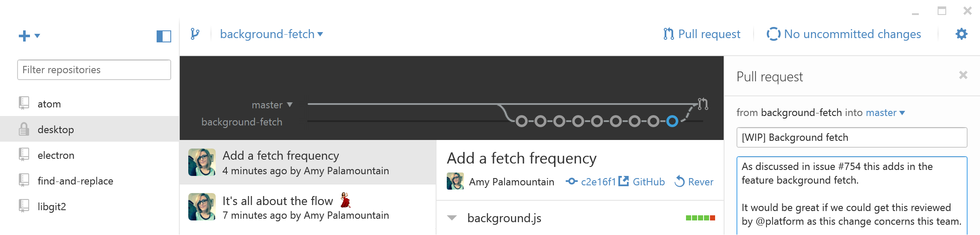The height and width of the screenshot is (235, 980).
Task: Click the plus icon to add a repository
Action: pos(25,36)
